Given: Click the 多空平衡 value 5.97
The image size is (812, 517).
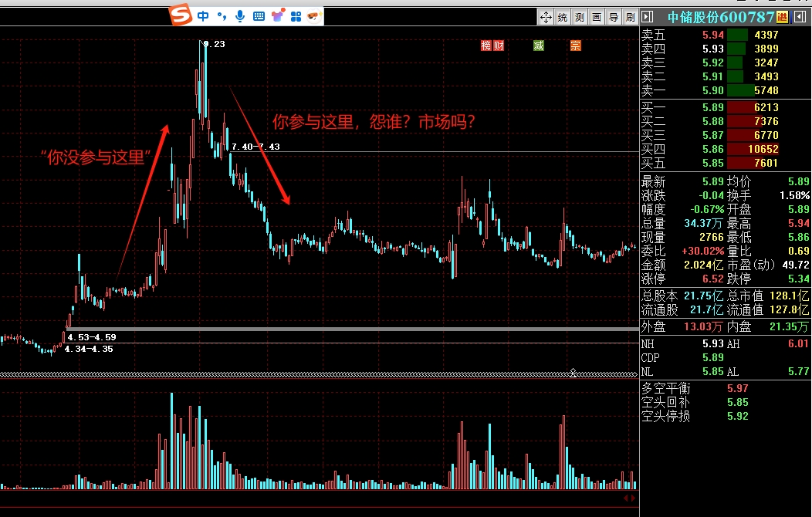Looking at the screenshot, I should tap(737, 388).
